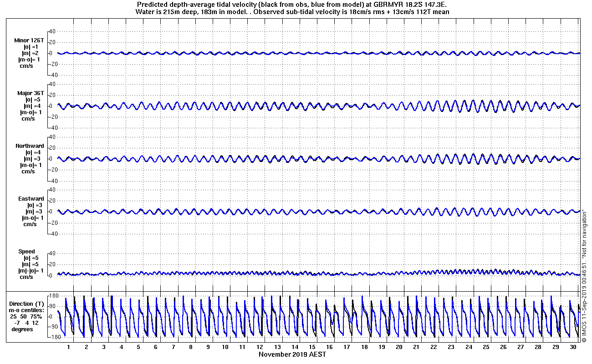The image size is (592, 364).
Task: Click day 15 on the November date axis
Action: tap(312, 347)
